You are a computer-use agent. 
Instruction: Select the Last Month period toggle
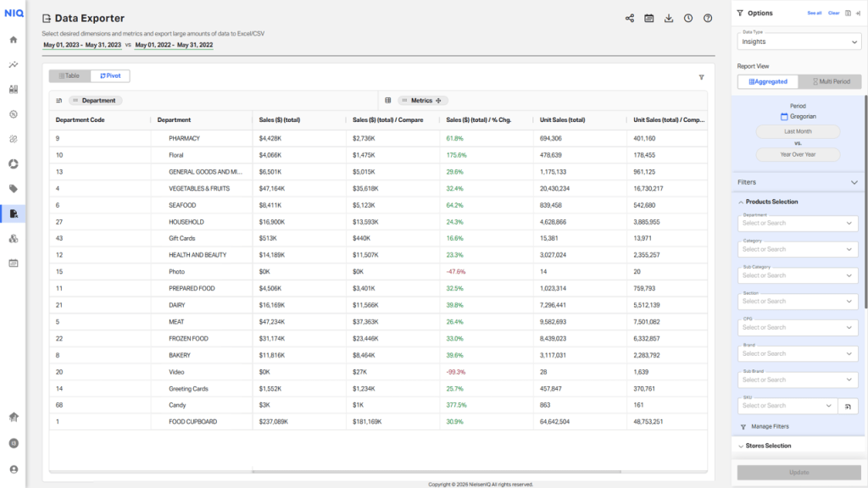[797, 131]
